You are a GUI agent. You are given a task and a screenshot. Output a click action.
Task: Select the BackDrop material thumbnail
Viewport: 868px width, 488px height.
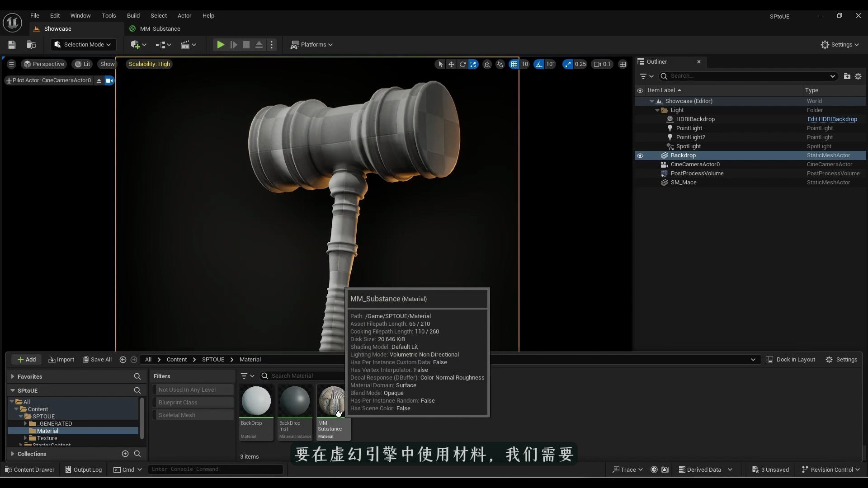256,401
